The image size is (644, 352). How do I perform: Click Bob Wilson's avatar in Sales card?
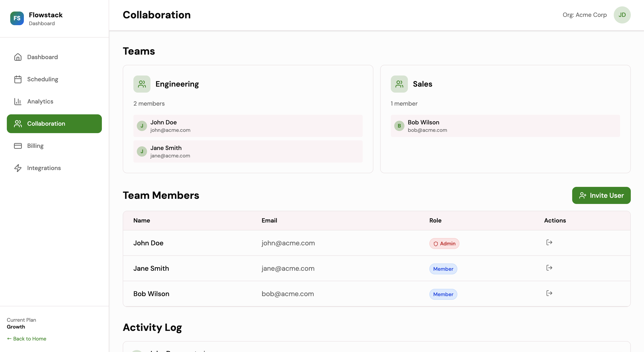pyautogui.click(x=399, y=126)
